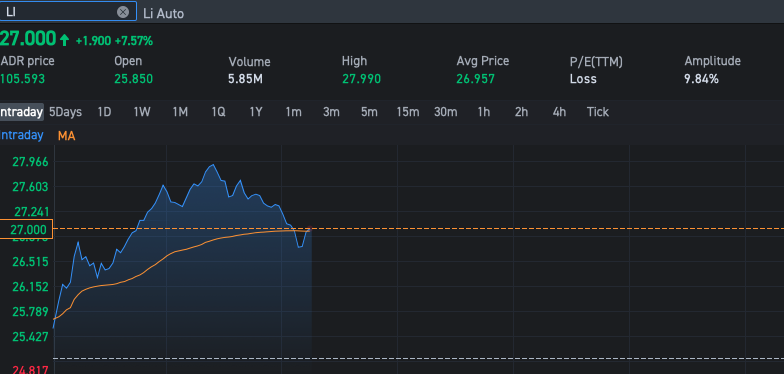Viewport: 784px width, 374px height.
Task: Select the 1D timeframe
Action: 104,112
